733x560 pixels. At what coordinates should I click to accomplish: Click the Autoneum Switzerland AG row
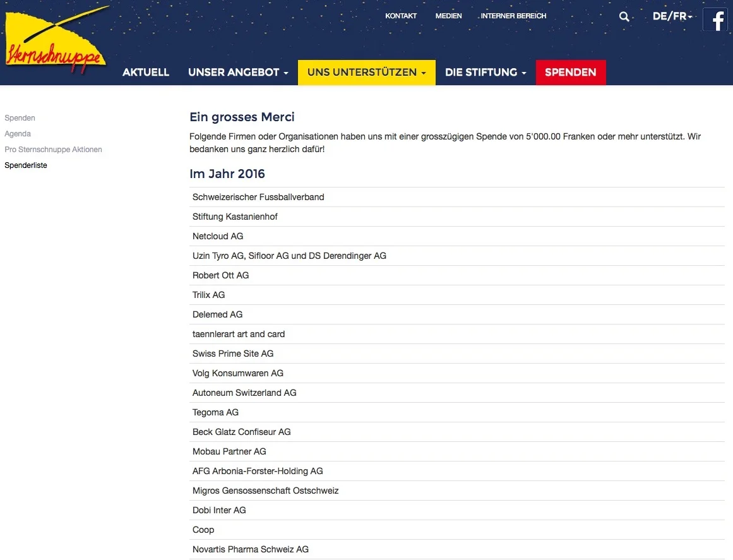[x=456, y=393]
